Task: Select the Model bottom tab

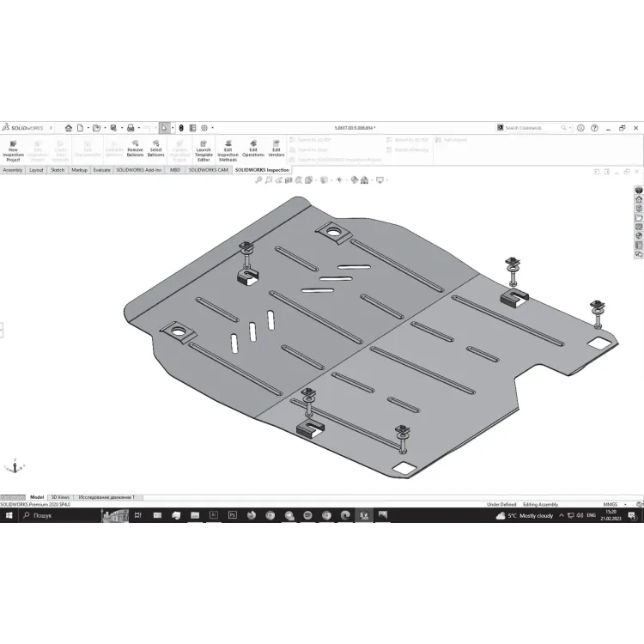Action: (37, 497)
